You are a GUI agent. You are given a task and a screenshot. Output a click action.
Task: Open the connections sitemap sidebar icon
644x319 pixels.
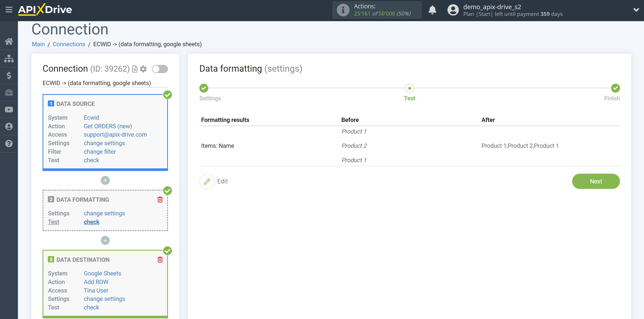[9, 58]
